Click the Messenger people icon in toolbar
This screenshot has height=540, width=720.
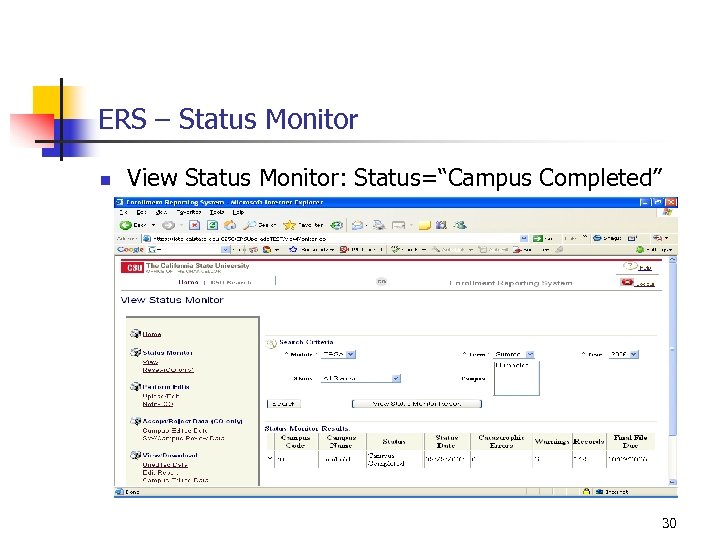point(460,225)
